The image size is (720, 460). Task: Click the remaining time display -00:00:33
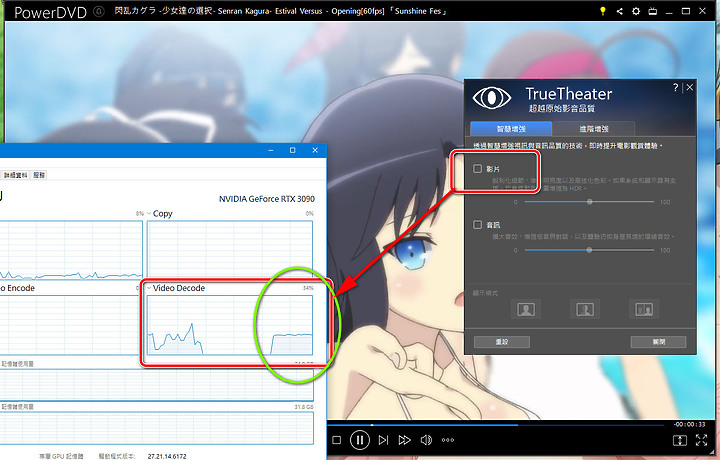689,424
